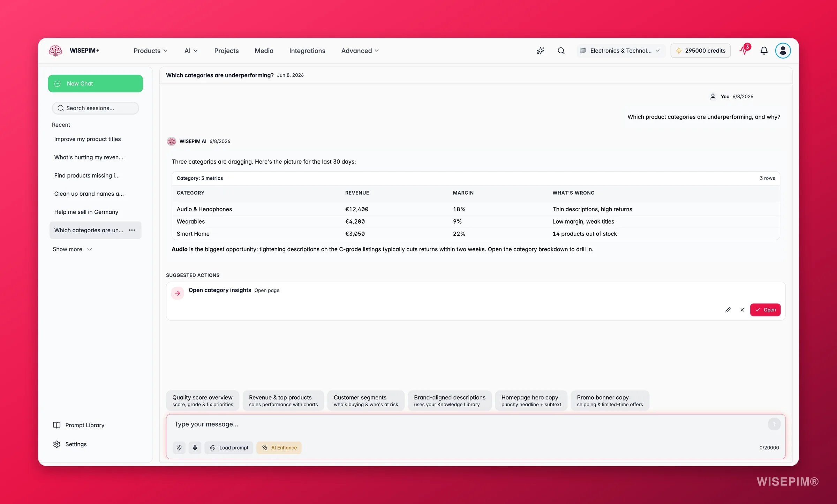Image resolution: width=837 pixels, height=504 pixels.
Task: Expand the AI menu
Action: click(191, 51)
